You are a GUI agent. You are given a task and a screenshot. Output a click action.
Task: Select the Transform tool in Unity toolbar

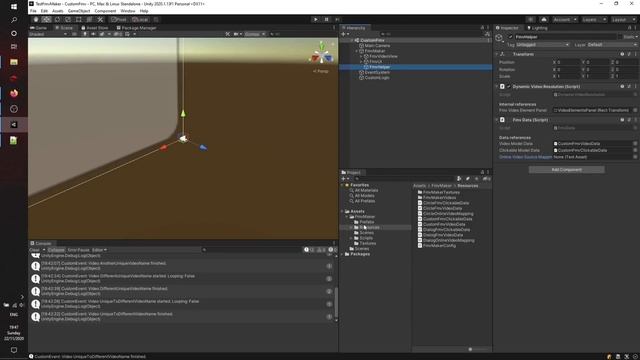89,20
